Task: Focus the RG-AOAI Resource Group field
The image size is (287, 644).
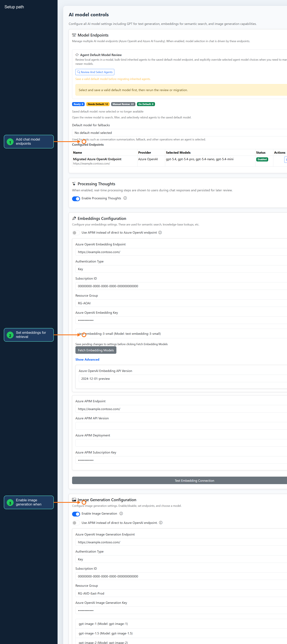Action: 181,303
